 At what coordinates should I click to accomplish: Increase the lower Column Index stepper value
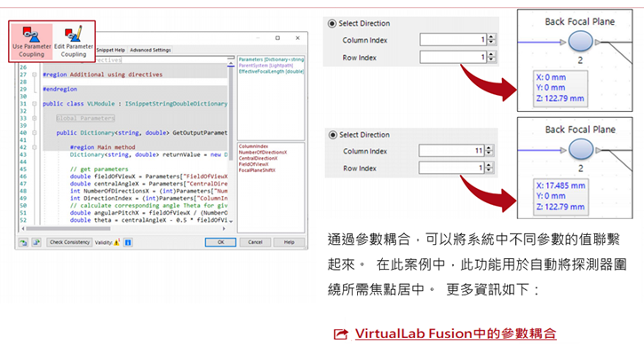click(489, 148)
